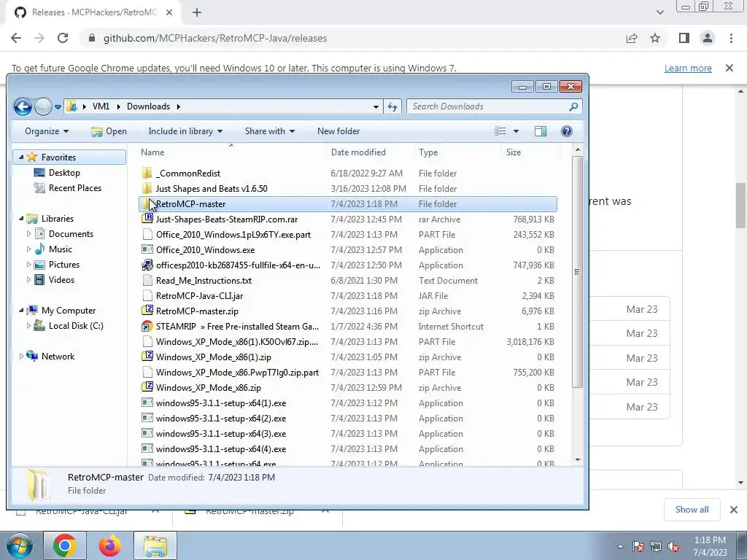The image size is (747, 560).
Task: Click Firefox icon on taskbar
Action: (x=109, y=545)
